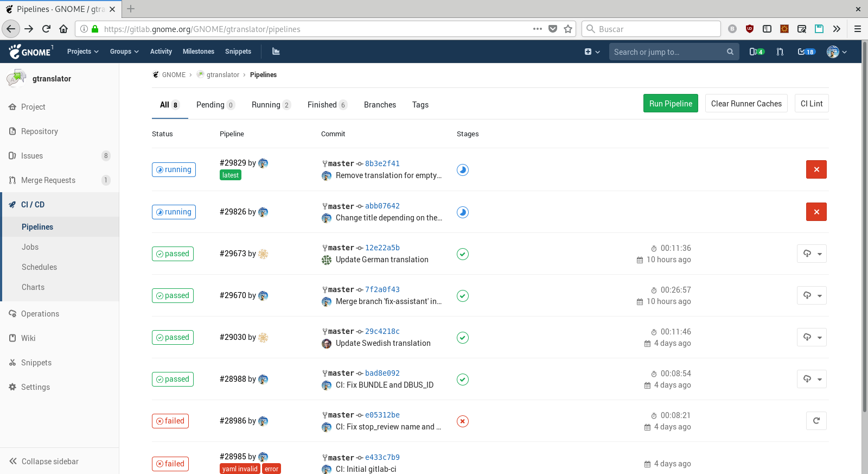This screenshot has height=474, width=868.
Task: Click the browser reload button
Action: (46, 29)
